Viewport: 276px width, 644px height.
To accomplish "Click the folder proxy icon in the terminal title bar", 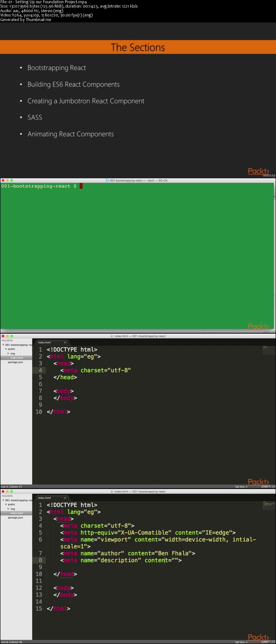I will coord(107,180).
